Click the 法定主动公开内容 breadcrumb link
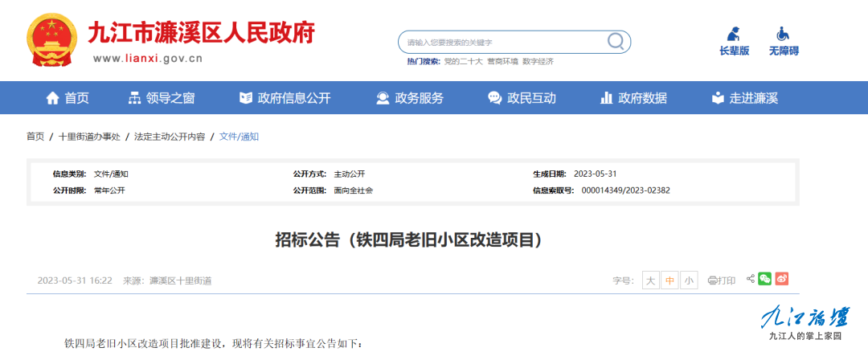The image size is (868, 356). [170, 137]
